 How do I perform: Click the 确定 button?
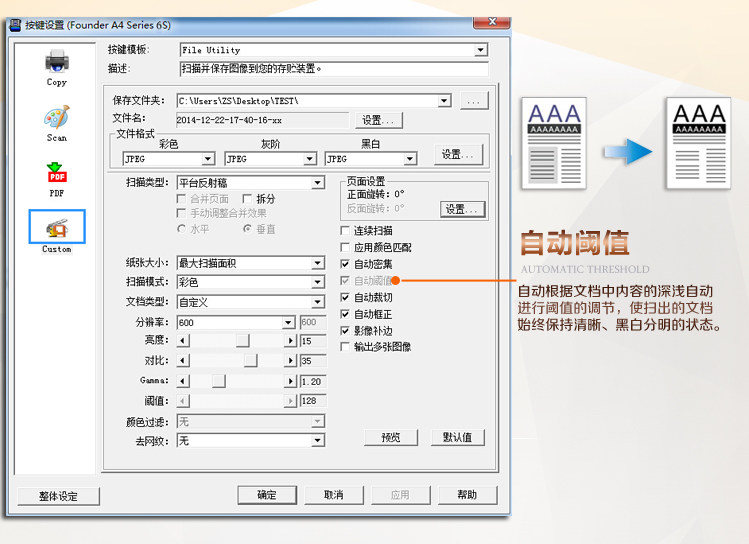tap(267, 495)
